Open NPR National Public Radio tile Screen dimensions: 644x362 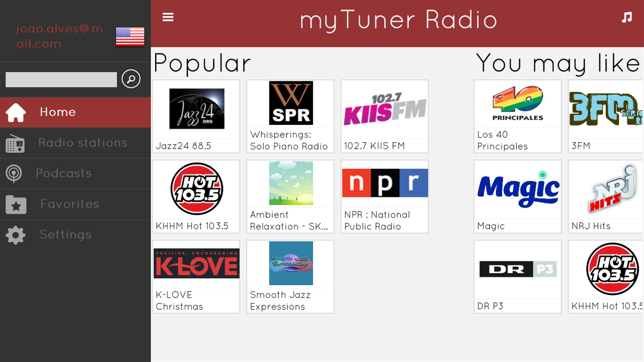(x=385, y=196)
